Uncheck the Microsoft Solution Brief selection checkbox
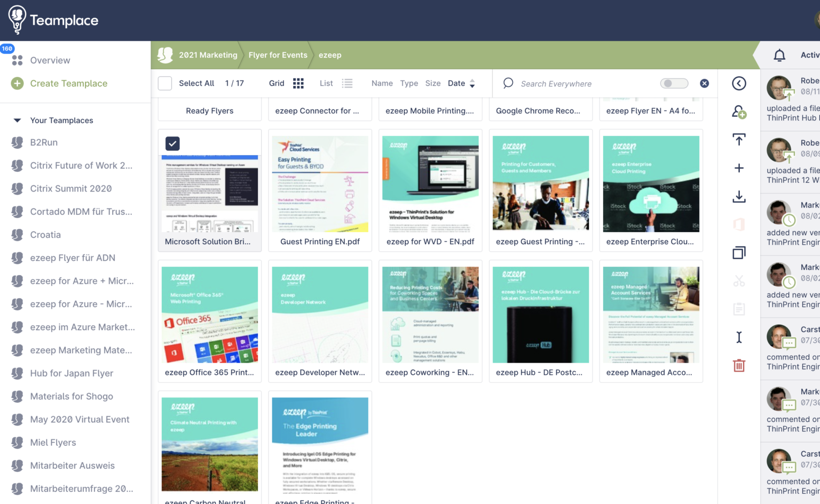 (x=172, y=143)
